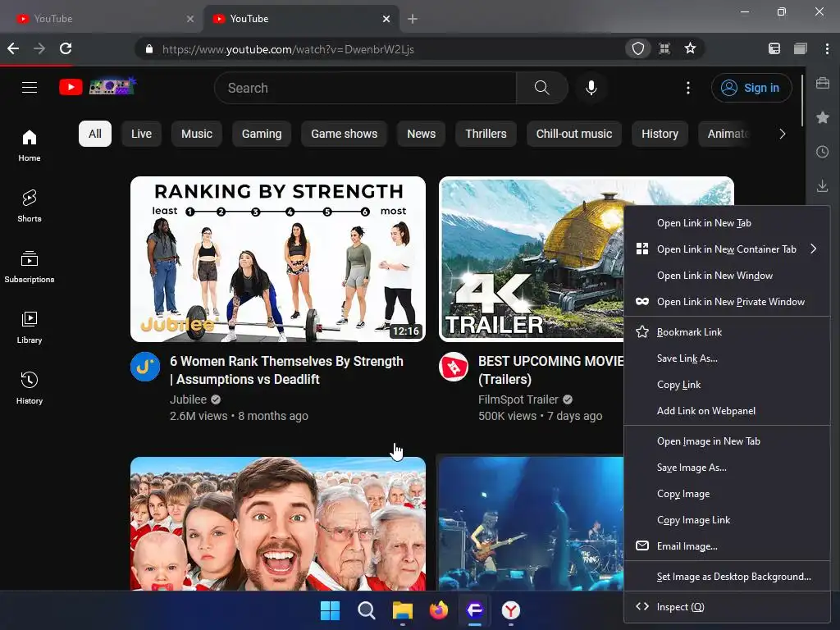Screen dimensions: 840x630
Task: Select Open Image in New Tab
Action: pyautogui.click(x=727, y=441)
